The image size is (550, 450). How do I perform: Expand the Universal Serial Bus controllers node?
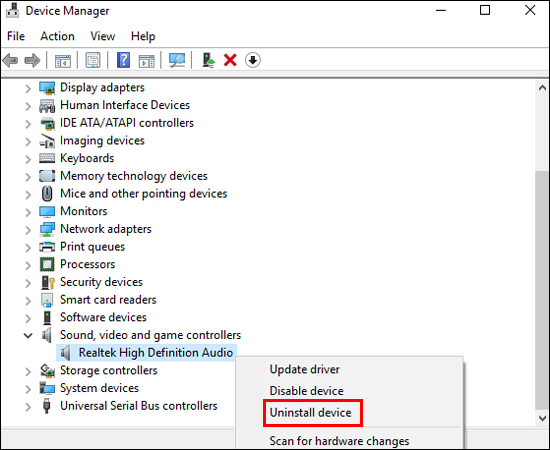coord(28,407)
